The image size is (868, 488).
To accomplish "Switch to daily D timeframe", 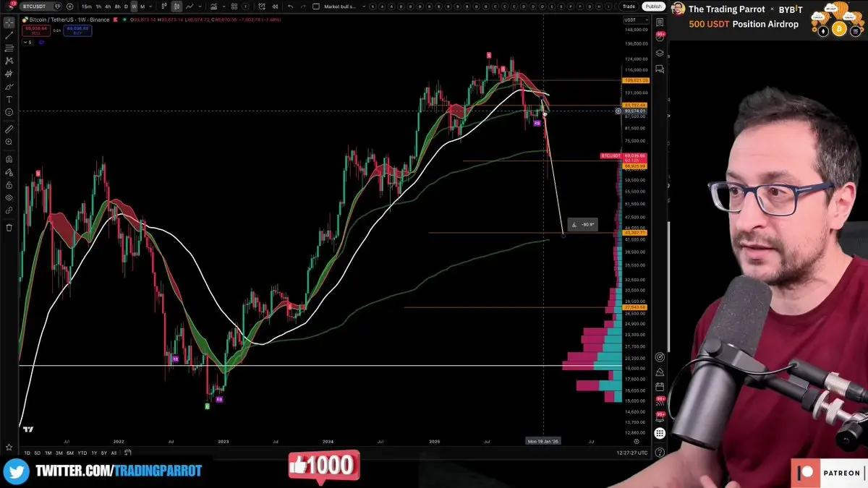I will (x=126, y=7).
